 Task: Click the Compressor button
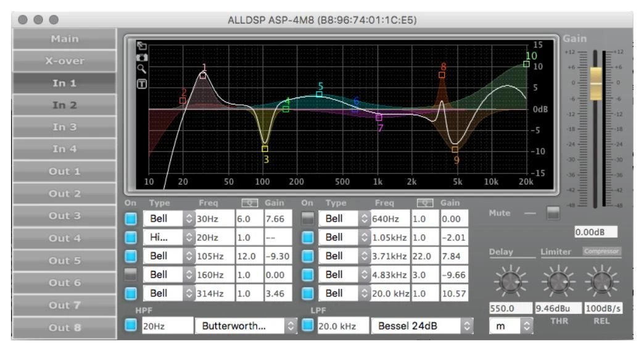coord(601,251)
